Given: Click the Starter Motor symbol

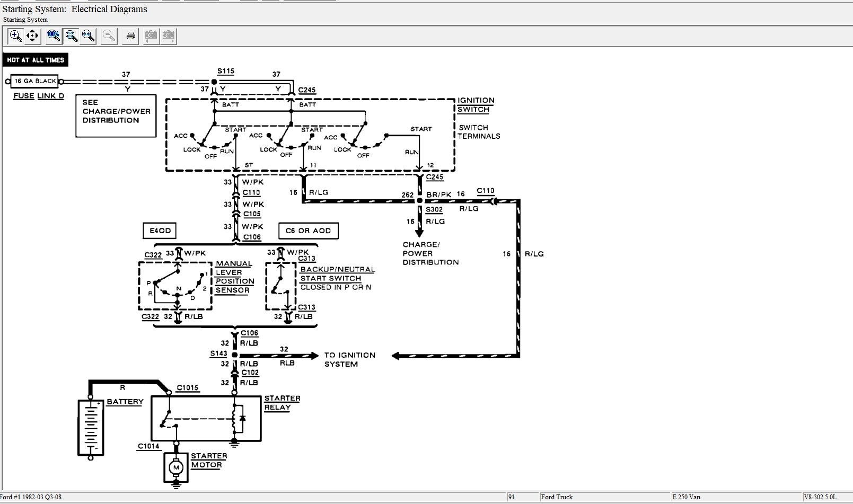Looking at the screenshot, I should point(176,467).
